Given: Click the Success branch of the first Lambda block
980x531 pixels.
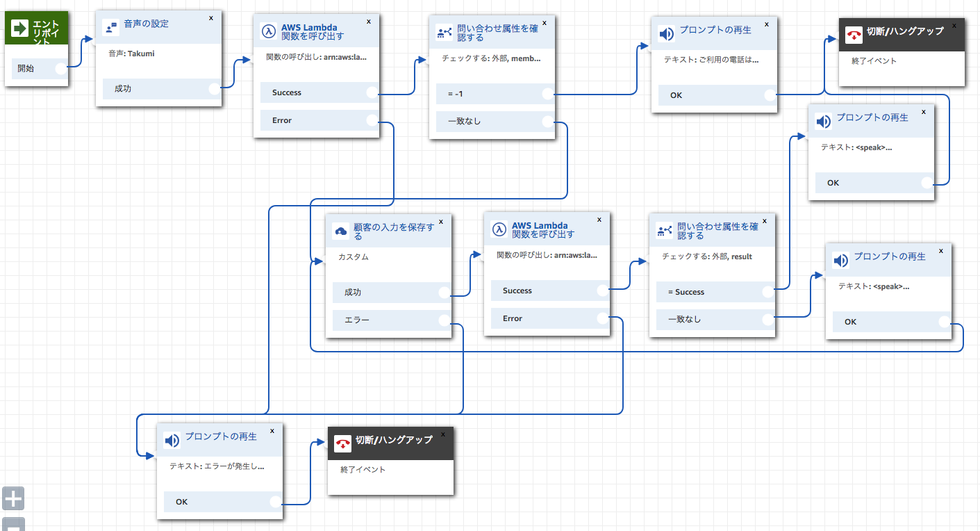Looking at the screenshot, I should pos(317,92).
